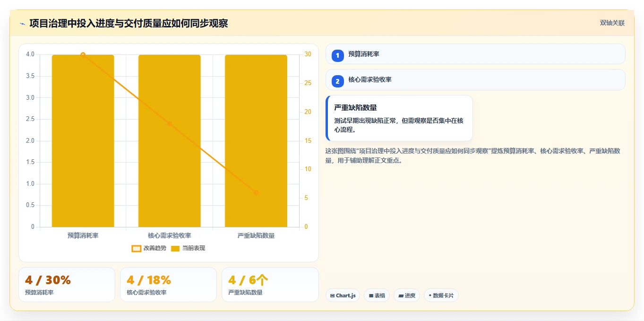The height and width of the screenshot is (321, 644).
Task: Click the icon inside 表格 chip
Action: [371, 296]
